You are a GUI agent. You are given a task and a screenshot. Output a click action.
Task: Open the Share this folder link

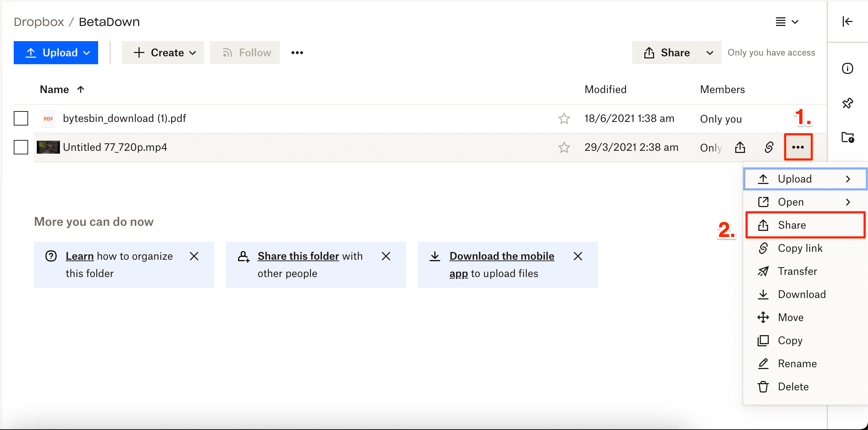[298, 256]
